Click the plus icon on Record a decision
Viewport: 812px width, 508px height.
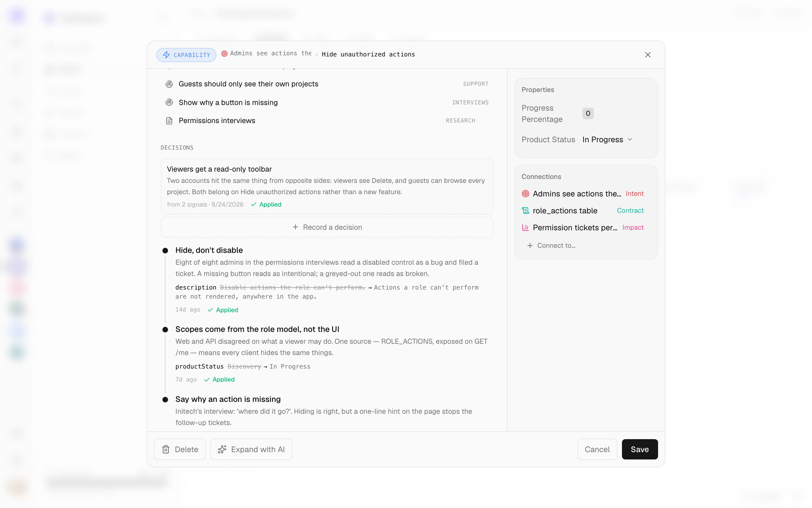tap(295, 227)
